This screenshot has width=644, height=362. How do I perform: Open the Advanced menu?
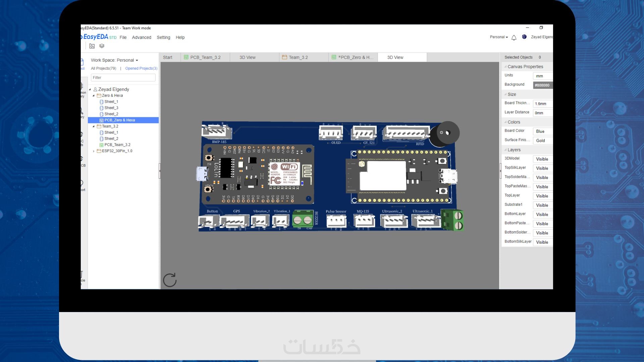point(142,38)
